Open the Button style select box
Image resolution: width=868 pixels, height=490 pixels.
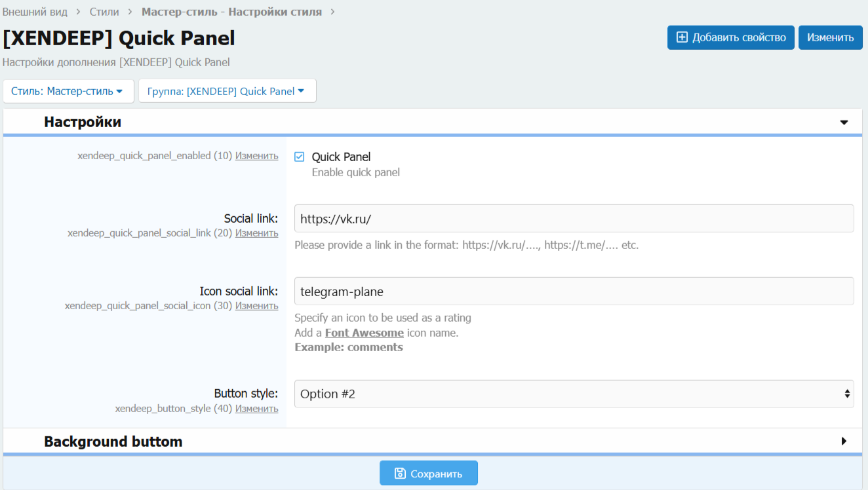coord(574,394)
